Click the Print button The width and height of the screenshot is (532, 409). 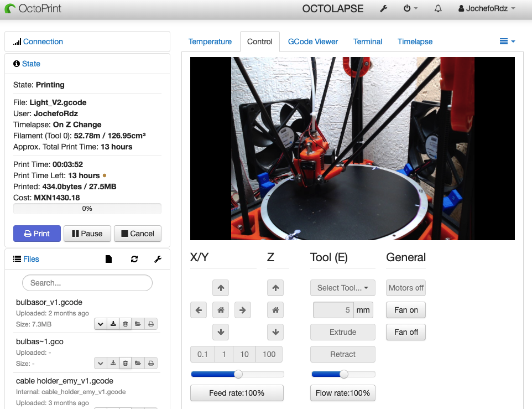pos(37,234)
